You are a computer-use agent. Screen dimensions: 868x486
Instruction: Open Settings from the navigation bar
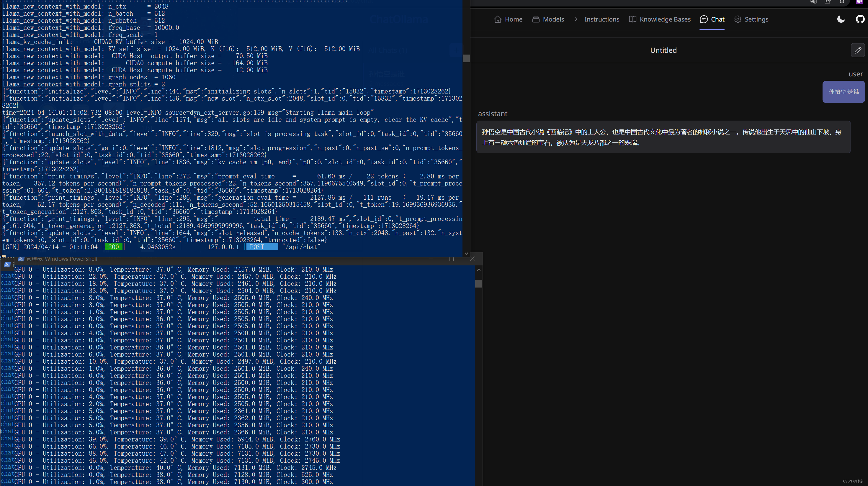pos(751,19)
